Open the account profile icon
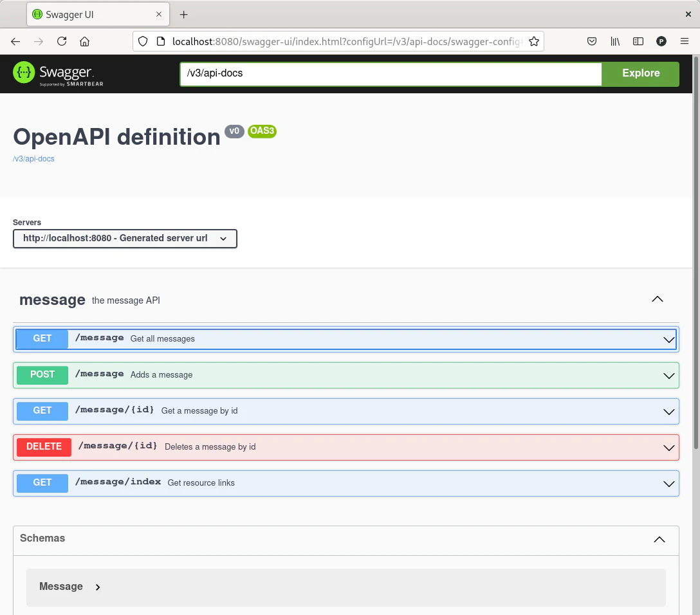The image size is (700, 615). (661, 41)
